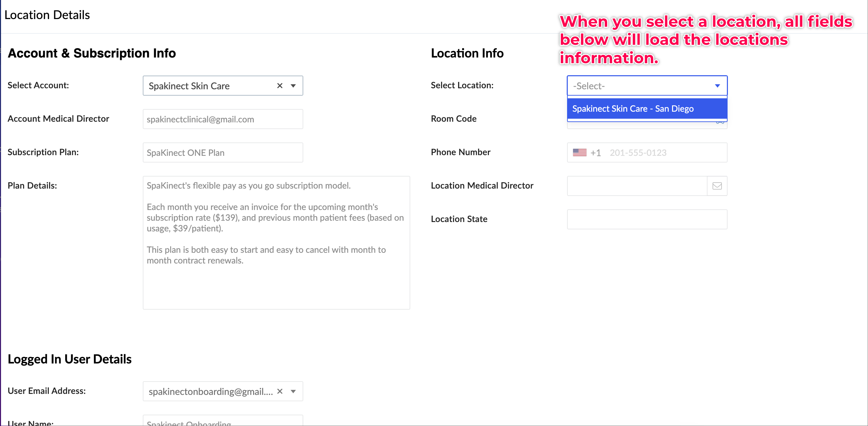
Task: Click the 'Account & Subscription Info' heading
Action: coord(92,53)
